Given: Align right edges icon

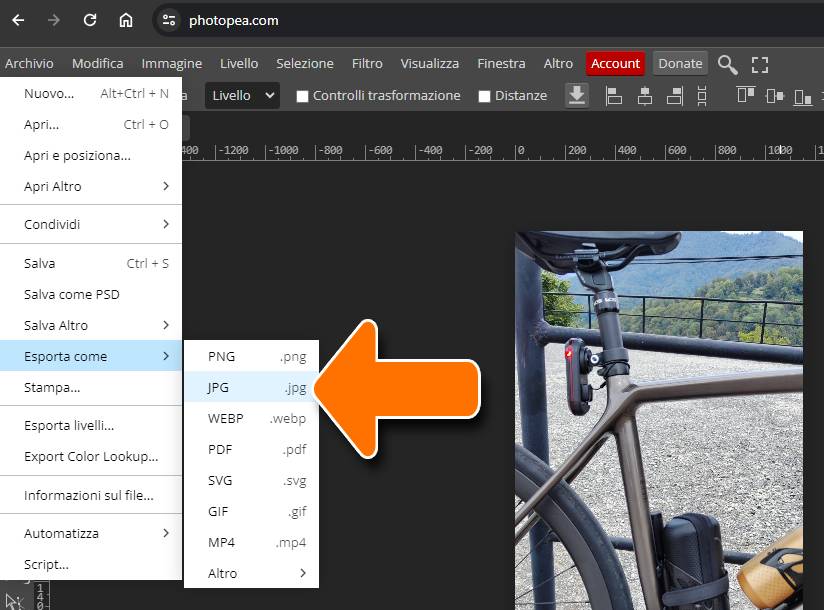Looking at the screenshot, I should click(675, 96).
